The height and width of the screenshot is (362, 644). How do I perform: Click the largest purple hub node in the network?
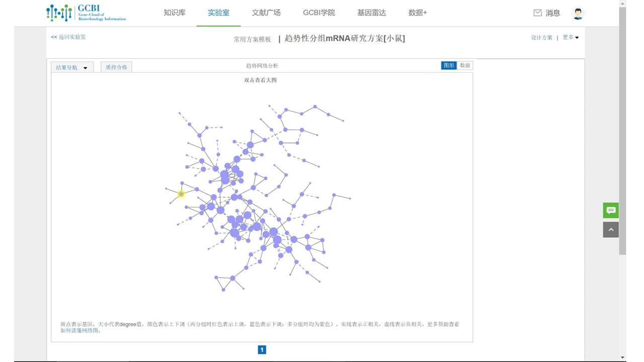click(225, 176)
